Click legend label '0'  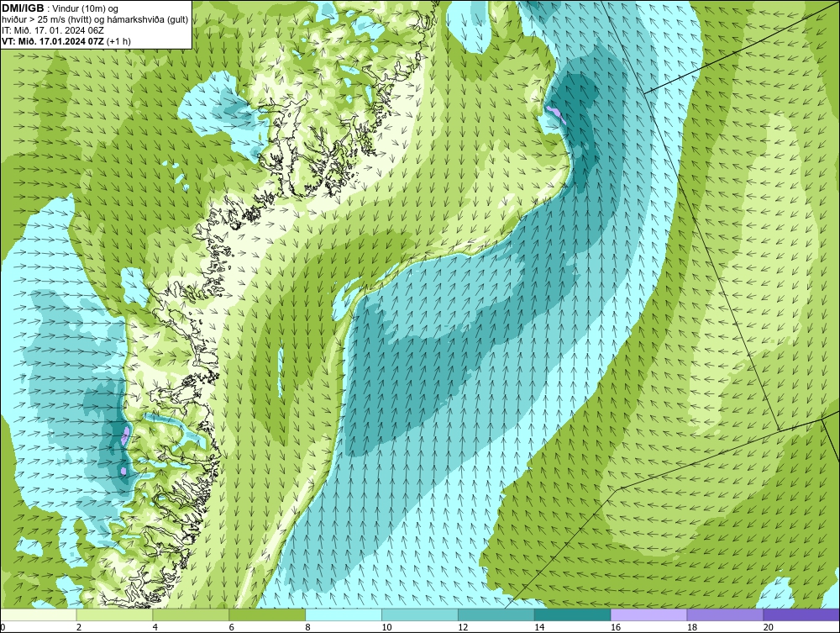tap(3, 627)
